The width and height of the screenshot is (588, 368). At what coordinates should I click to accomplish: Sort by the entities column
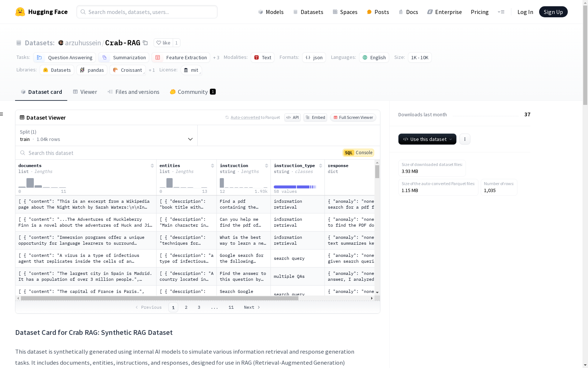212,166
